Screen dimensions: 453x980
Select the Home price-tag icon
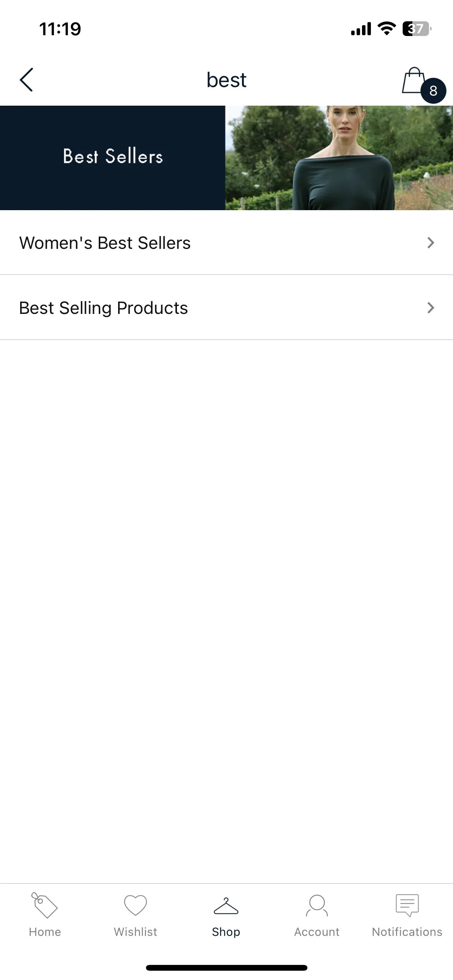click(45, 905)
